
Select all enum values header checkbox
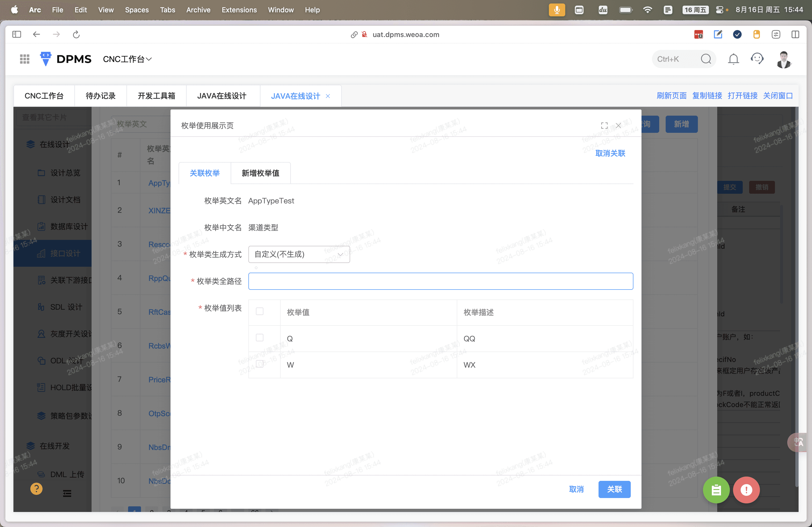[x=260, y=311]
